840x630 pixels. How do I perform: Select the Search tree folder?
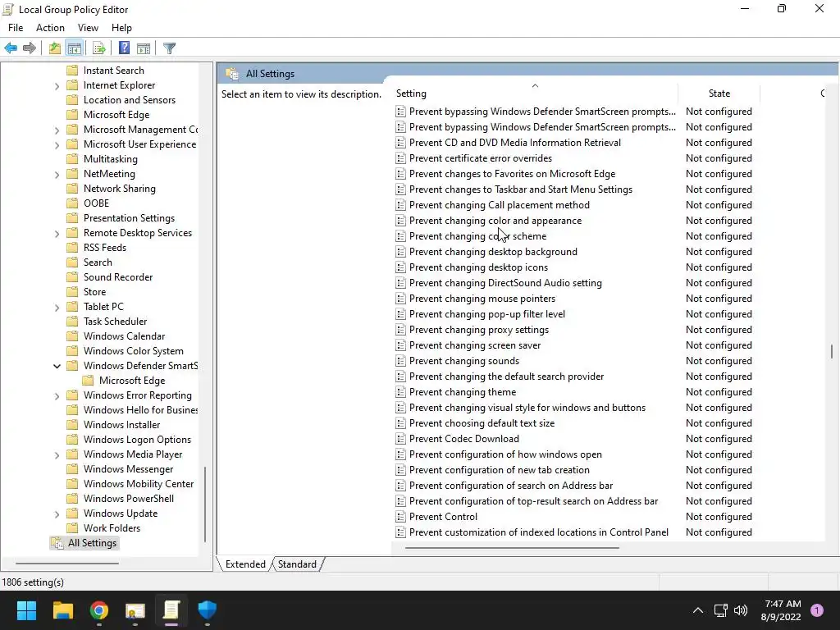[x=98, y=262]
